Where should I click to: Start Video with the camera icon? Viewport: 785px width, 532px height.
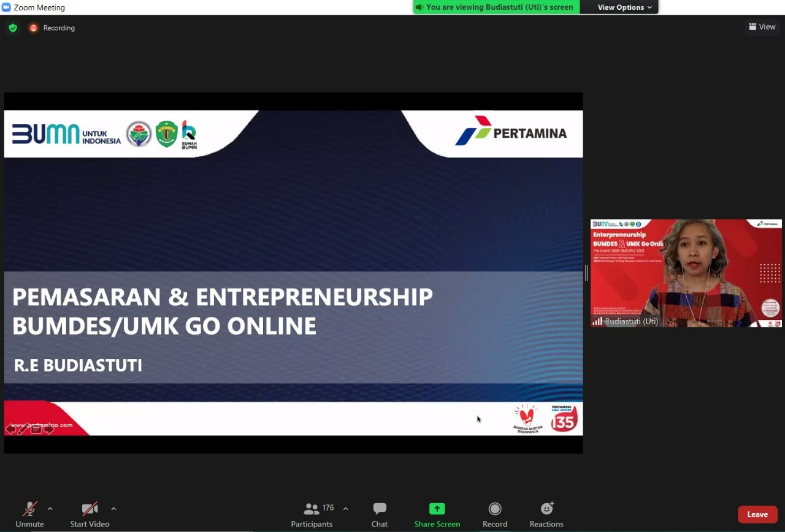pyautogui.click(x=90, y=514)
